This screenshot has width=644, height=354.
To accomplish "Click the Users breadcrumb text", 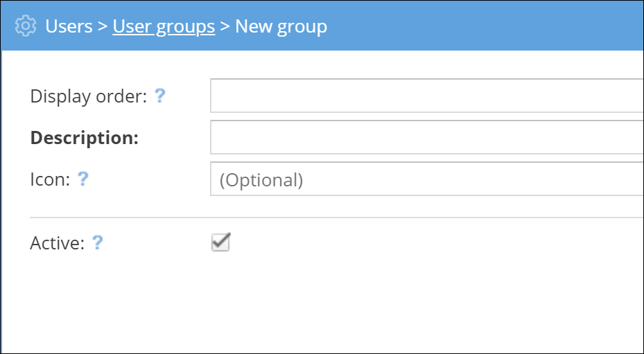I will [x=69, y=26].
